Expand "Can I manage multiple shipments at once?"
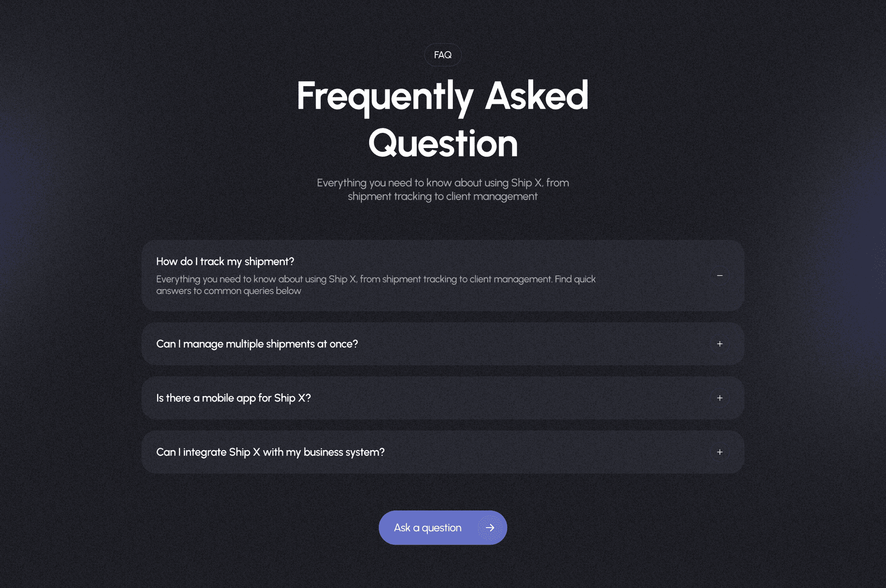This screenshot has width=886, height=588. (257, 344)
